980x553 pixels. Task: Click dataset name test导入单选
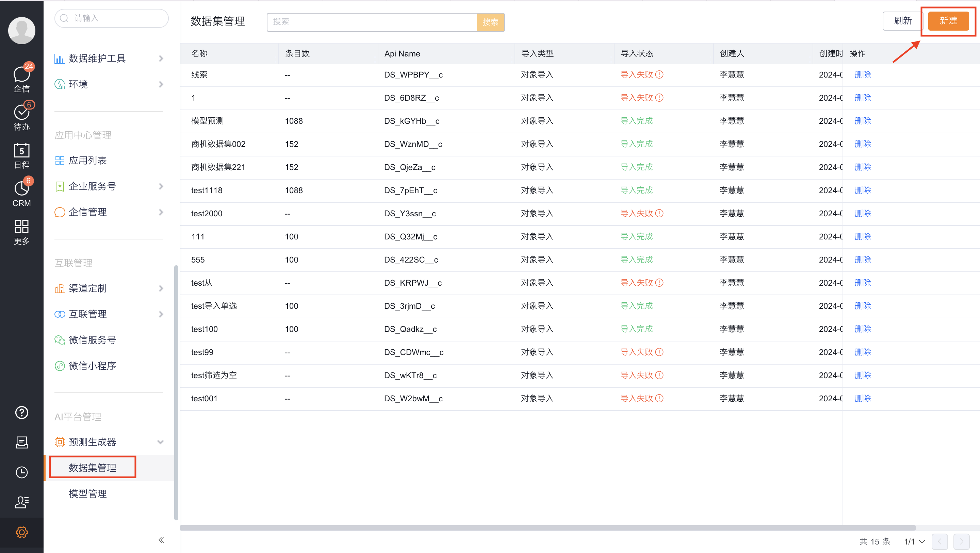pyautogui.click(x=214, y=306)
